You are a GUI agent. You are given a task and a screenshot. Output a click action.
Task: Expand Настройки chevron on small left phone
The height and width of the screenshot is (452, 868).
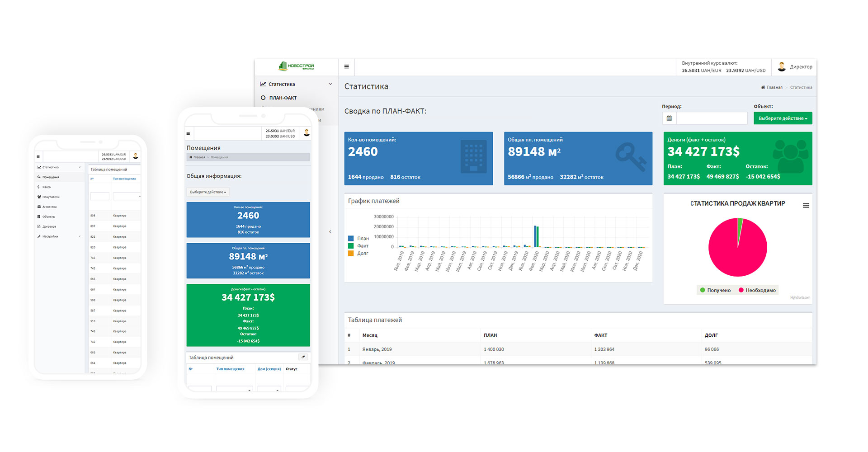[x=80, y=236]
